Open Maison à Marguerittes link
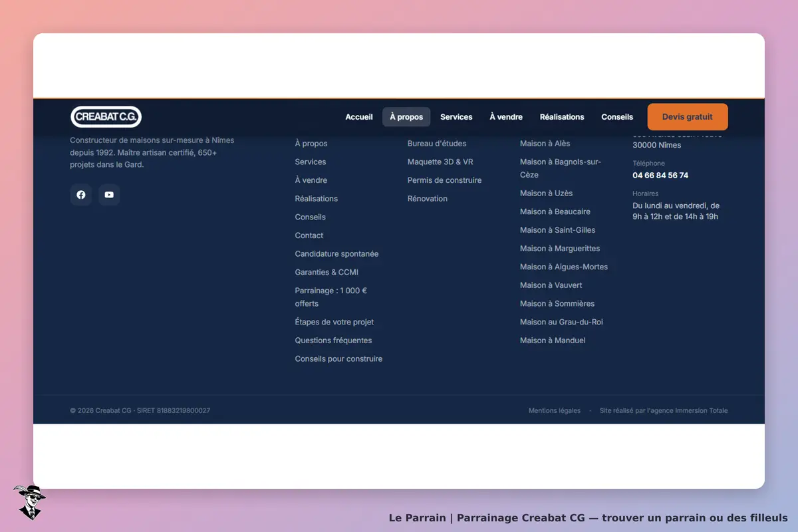798x532 pixels. [x=560, y=249]
